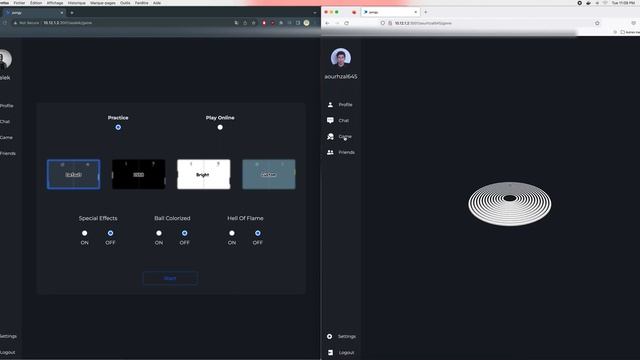
Task: Turn Hell Of Flame ON
Action: click(x=232, y=233)
